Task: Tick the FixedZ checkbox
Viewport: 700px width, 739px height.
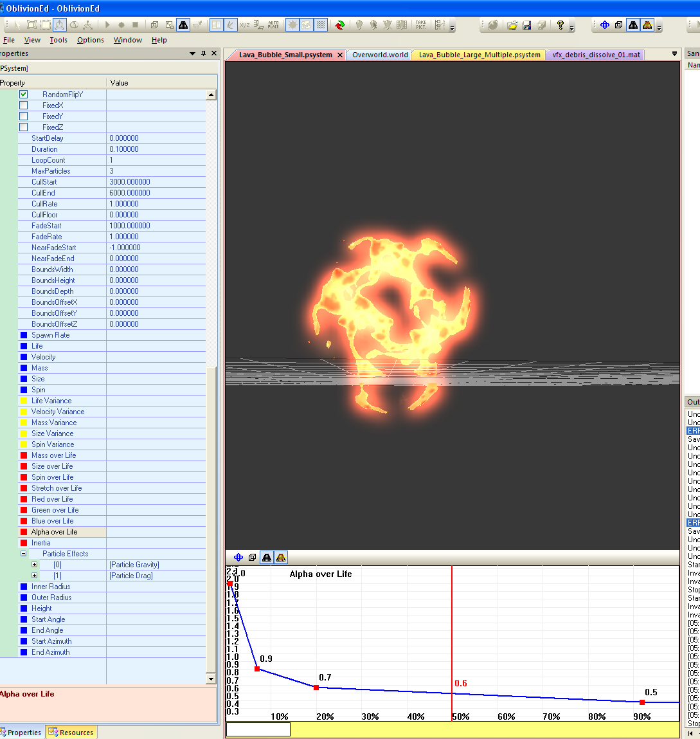Action: coord(24,127)
